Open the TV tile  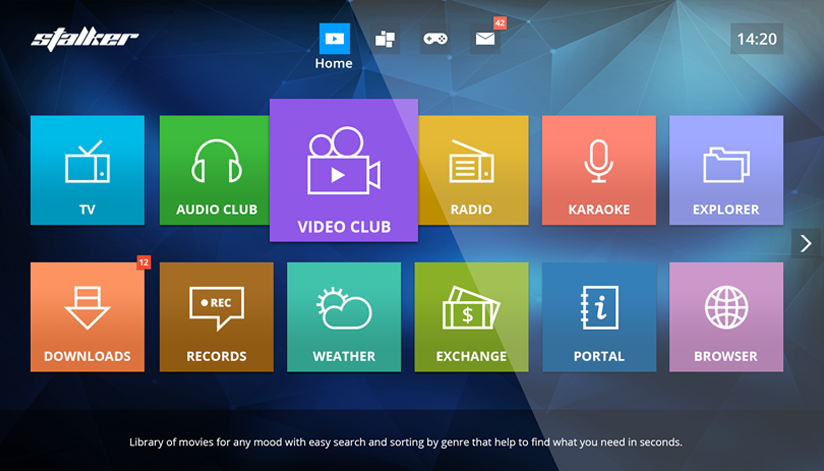pyautogui.click(x=87, y=170)
